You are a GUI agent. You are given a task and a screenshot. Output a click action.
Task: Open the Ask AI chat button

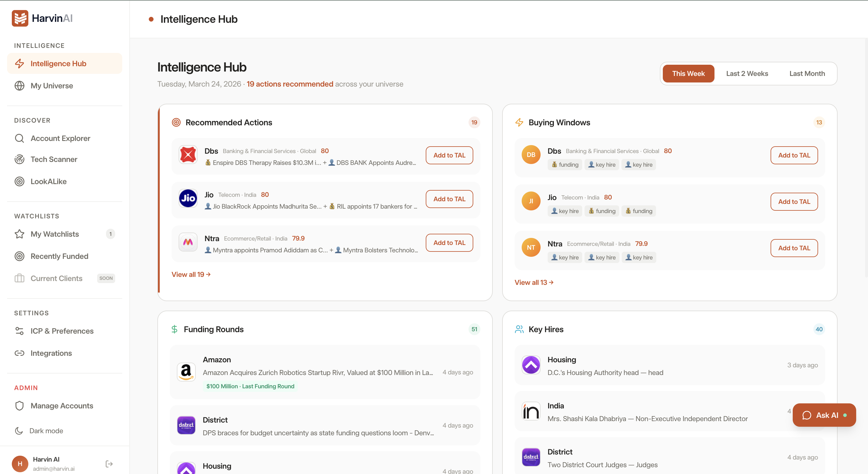pos(824,415)
